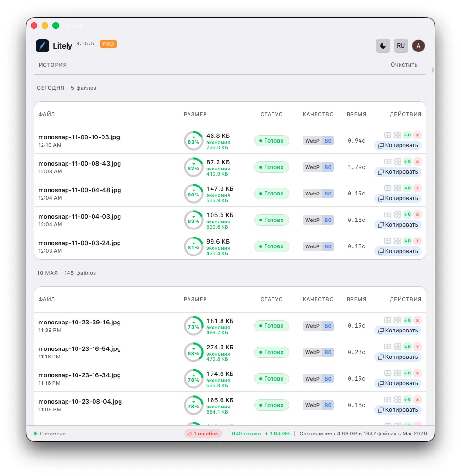Click the 'Слежение' watching indicator
The image size is (461, 476).
50,433
